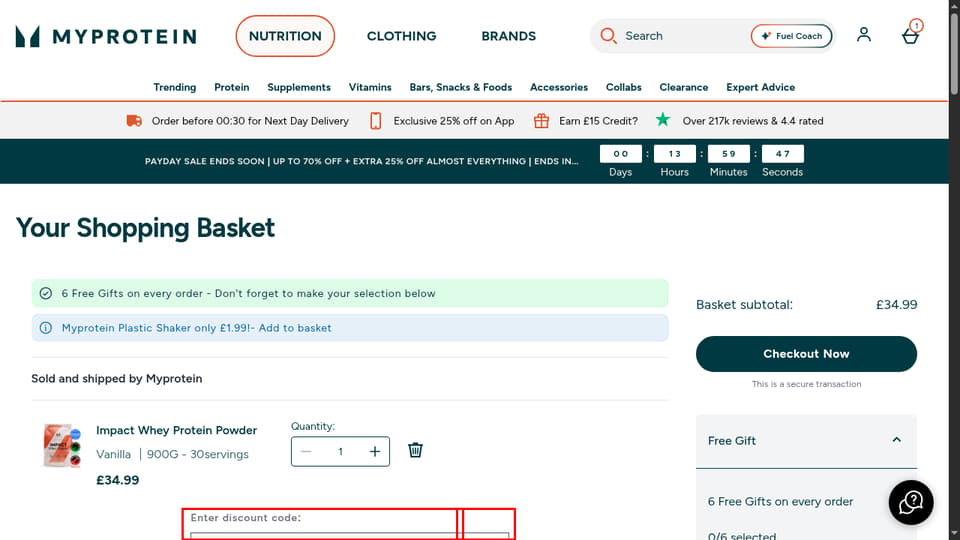This screenshot has width=960, height=540.
Task: Click the green review star icon
Action: [x=663, y=120]
